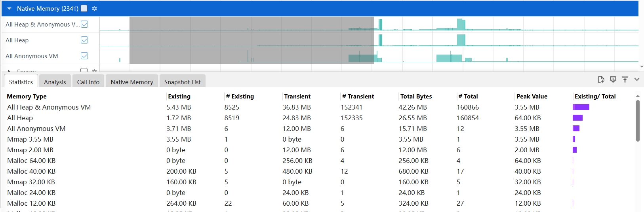The image size is (644, 212).
Task: Select the Mmap 2.00 MB row
Action: tap(30, 150)
